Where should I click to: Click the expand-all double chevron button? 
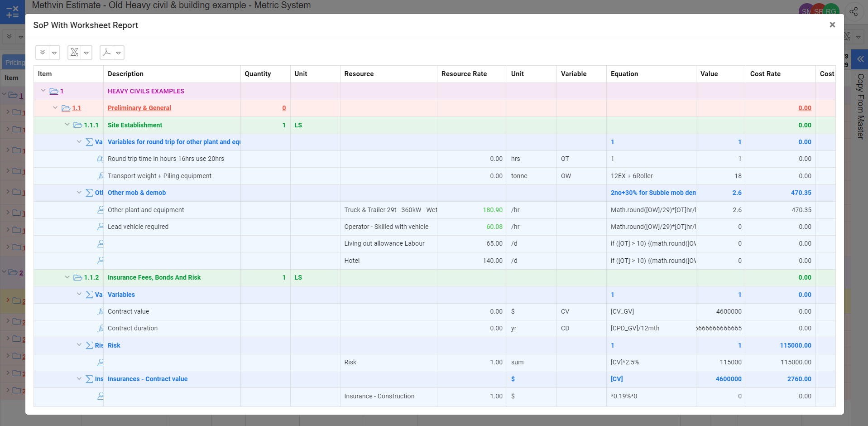pos(43,53)
